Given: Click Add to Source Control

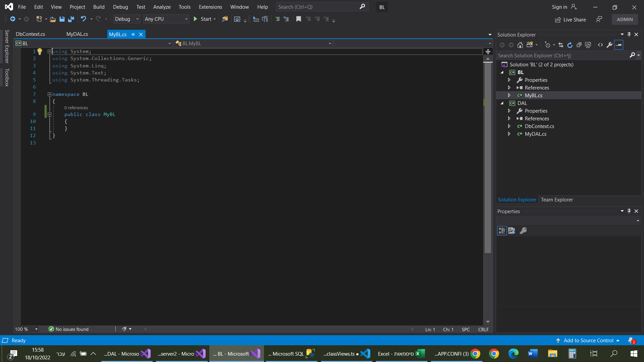Looking at the screenshot, I should [x=588, y=341].
